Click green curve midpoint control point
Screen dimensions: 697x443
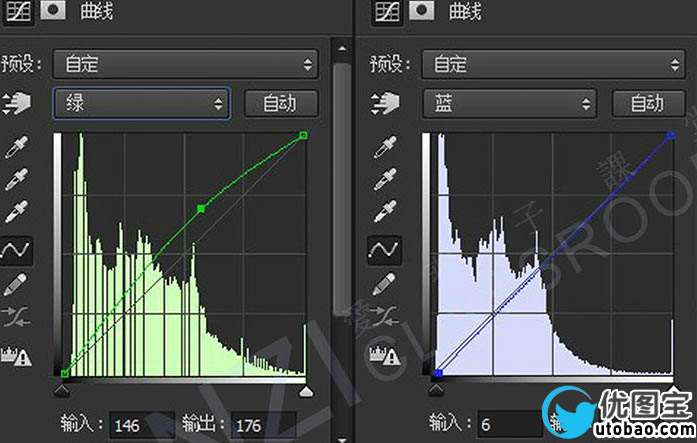coord(201,208)
